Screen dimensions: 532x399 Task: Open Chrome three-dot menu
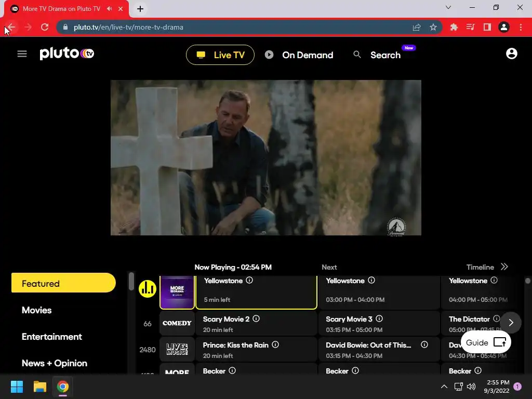click(x=521, y=27)
